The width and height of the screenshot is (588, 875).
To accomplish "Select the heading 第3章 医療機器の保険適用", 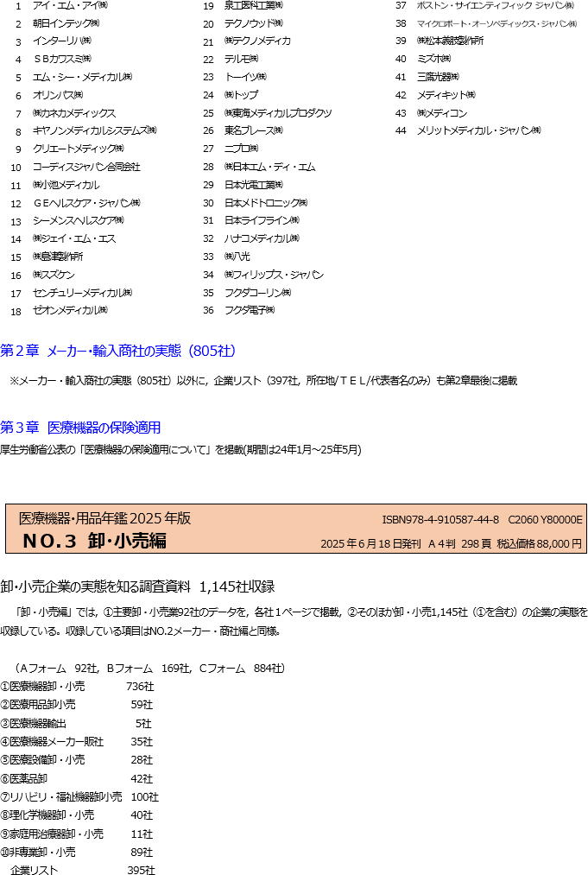I will coord(80,428).
